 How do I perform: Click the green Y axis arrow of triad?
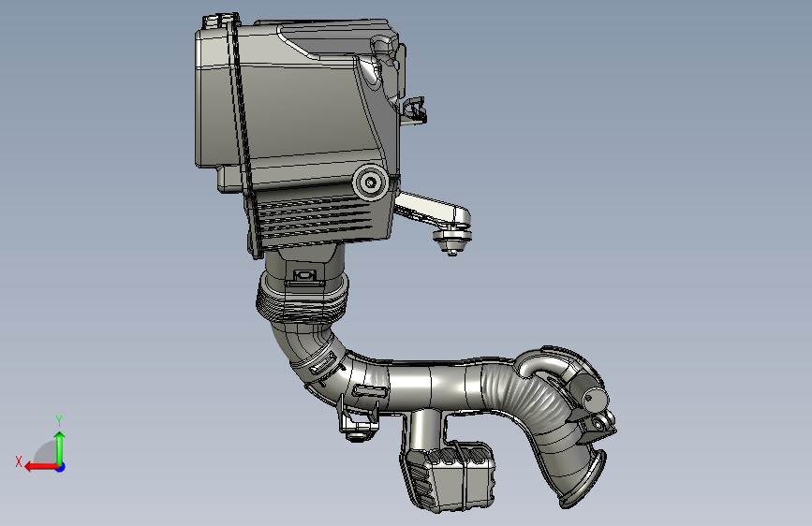point(60,448)
